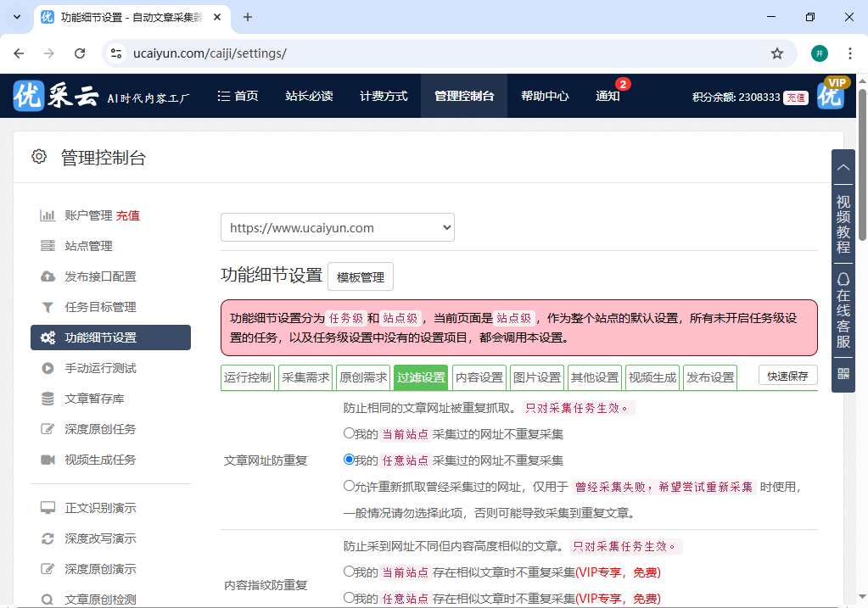
Task: Open the 帮助中心 menu item
Action: coord(544,96)
